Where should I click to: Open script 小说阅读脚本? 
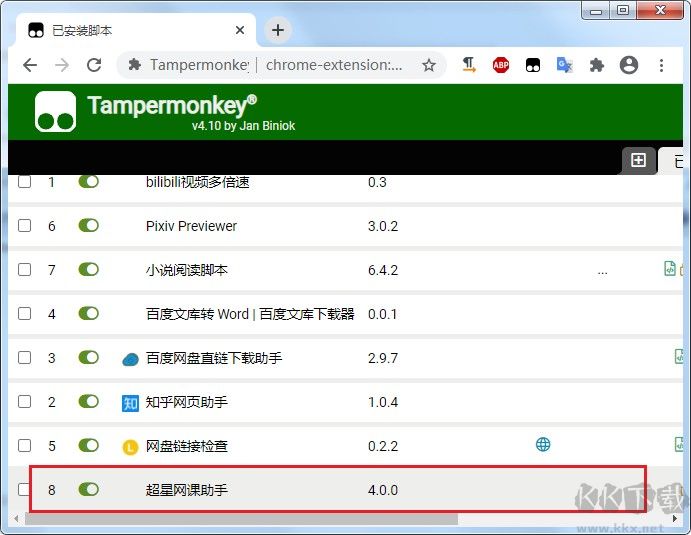(x=186, y=270)
